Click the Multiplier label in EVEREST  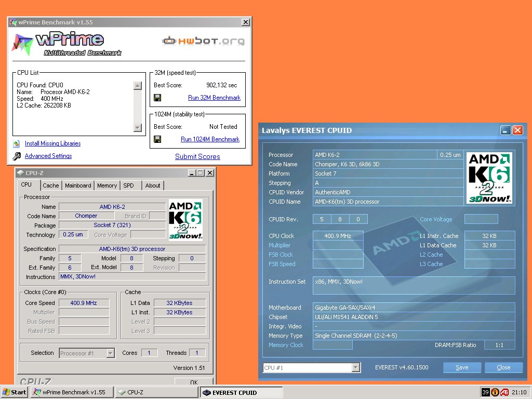click(x=279, y=245)
